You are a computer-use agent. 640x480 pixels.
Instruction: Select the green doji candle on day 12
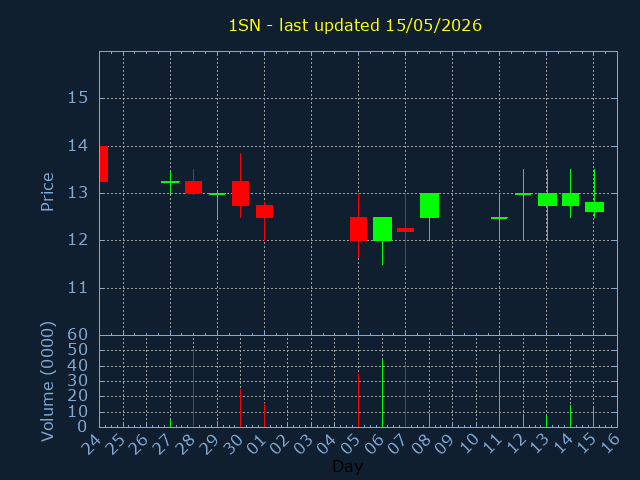[x=523, y=194]
